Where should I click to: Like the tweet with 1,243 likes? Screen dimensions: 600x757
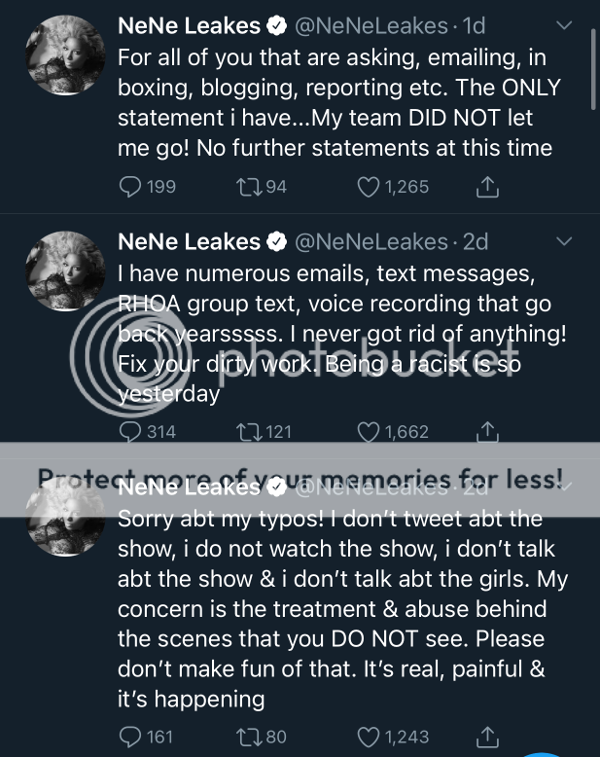tap(369, 737)
